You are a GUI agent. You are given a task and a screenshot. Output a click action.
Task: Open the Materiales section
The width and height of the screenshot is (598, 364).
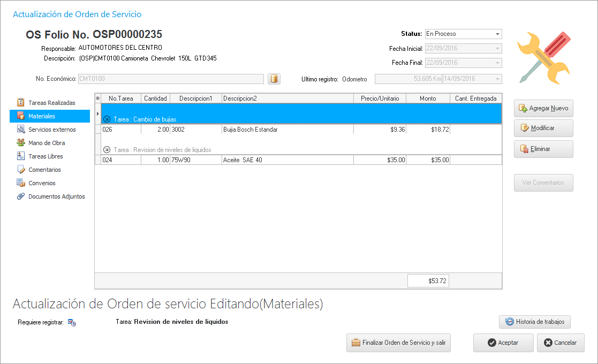pyautogui.click(x=42, y=116)
